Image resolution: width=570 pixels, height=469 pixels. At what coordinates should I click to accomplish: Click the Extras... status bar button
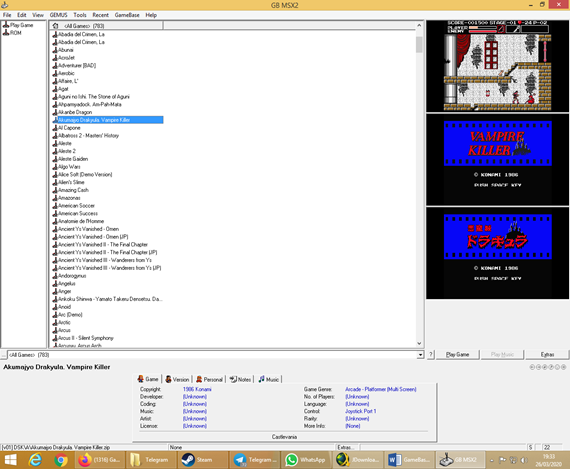(x=346, y=447)
